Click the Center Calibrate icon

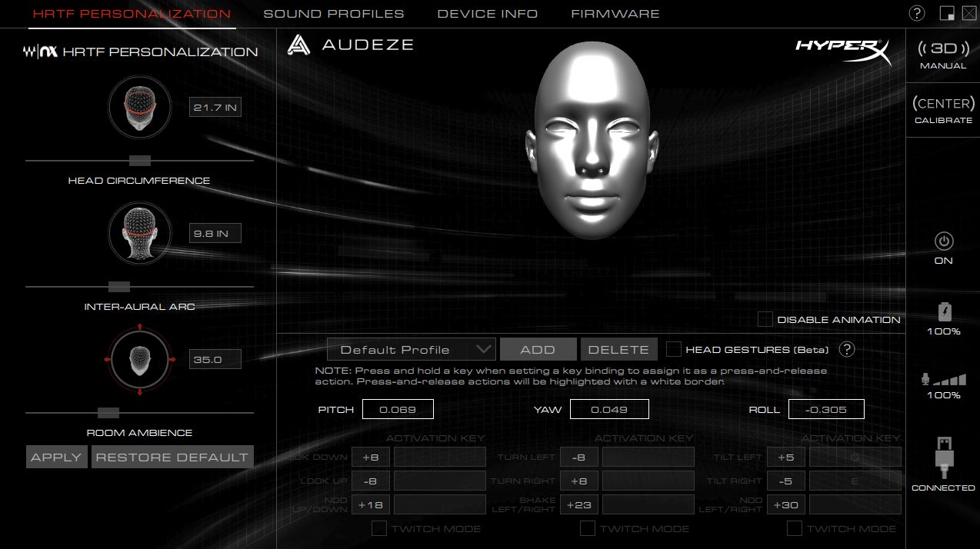click(x=943, y=104)
